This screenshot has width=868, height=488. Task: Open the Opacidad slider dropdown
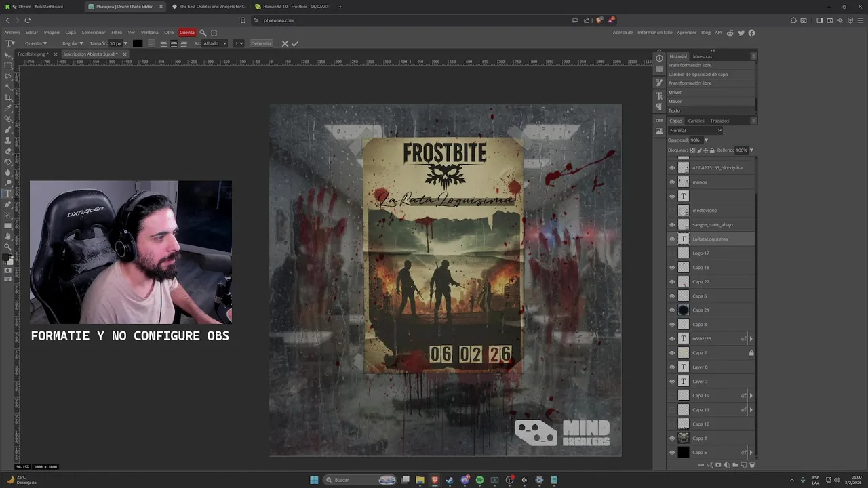point(706,140)
